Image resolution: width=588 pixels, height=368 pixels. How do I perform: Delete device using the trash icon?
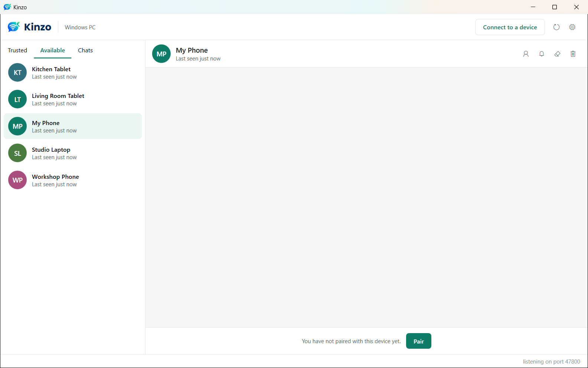(x=573, y=54)
